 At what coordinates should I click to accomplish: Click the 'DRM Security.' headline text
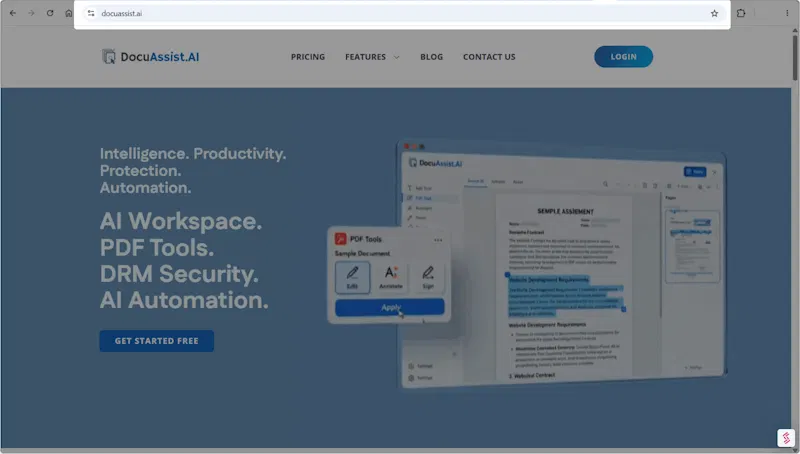(x=179, y=274)
